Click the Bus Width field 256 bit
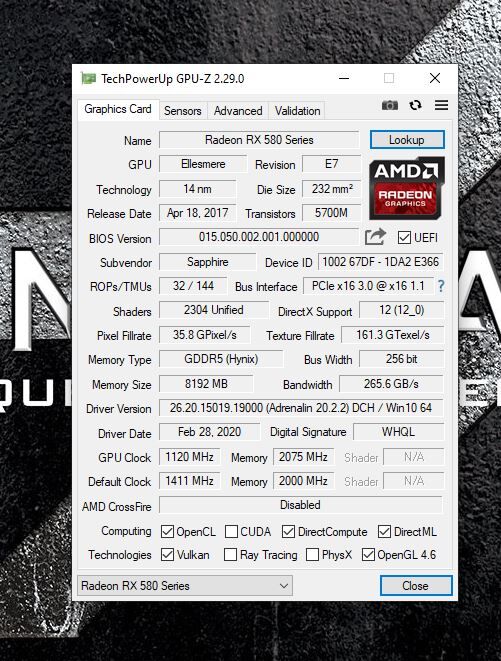This screenshot has height=661, width=501. pos(401,359)
